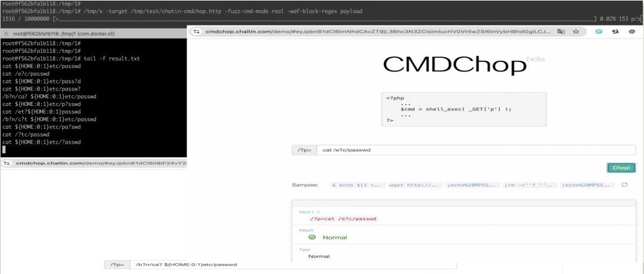
Task: Click the green check icon beside Normal result
Action: 312,237
